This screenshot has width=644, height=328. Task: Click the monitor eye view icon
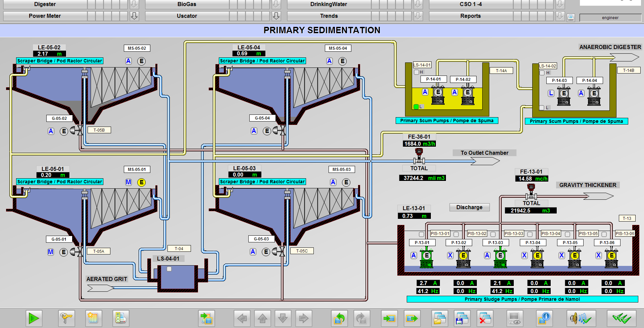pyautogui.click(x=514, y=318)
